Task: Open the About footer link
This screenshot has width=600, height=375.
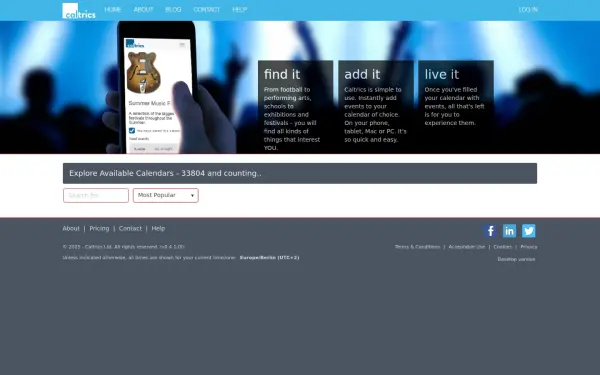Action: pyautogui.click(x=71, y=228)
